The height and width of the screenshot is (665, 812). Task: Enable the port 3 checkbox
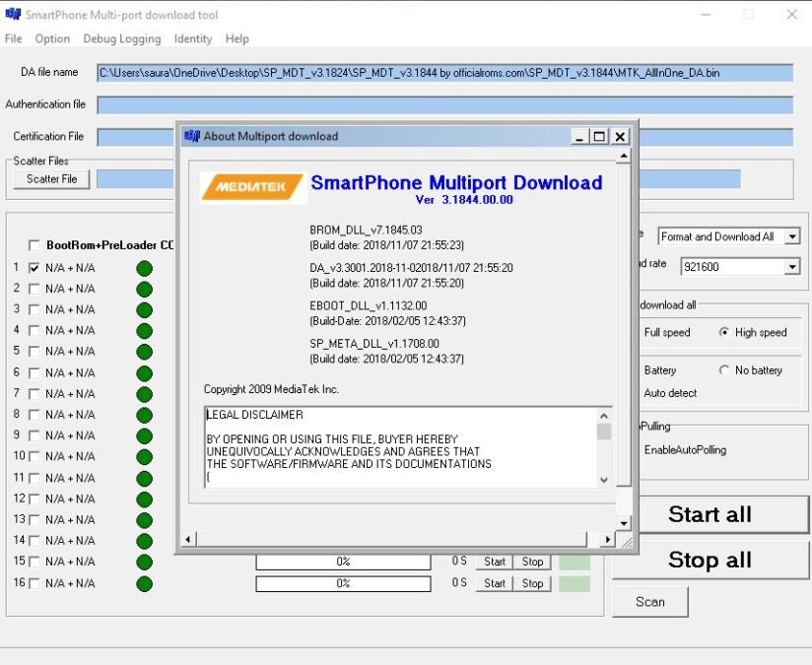34,309
